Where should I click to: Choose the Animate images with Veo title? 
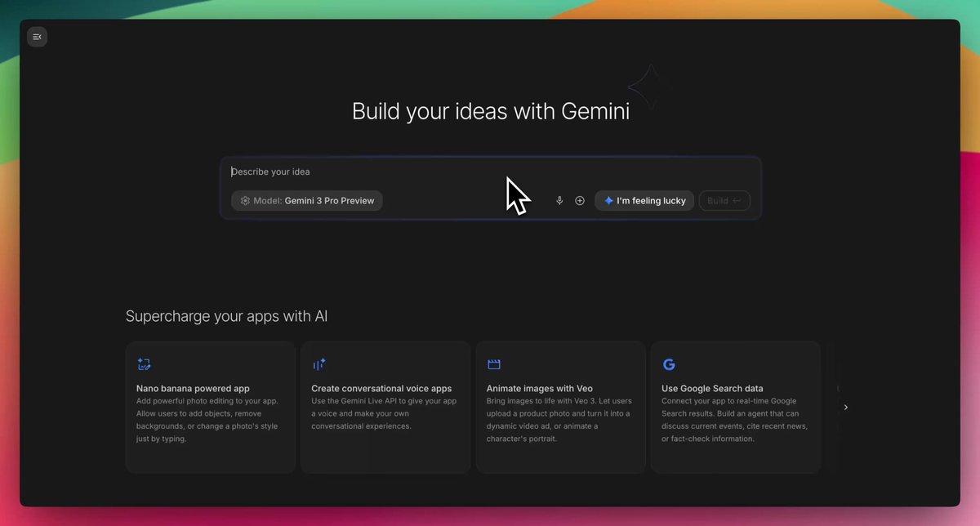[x=539, y=389]
